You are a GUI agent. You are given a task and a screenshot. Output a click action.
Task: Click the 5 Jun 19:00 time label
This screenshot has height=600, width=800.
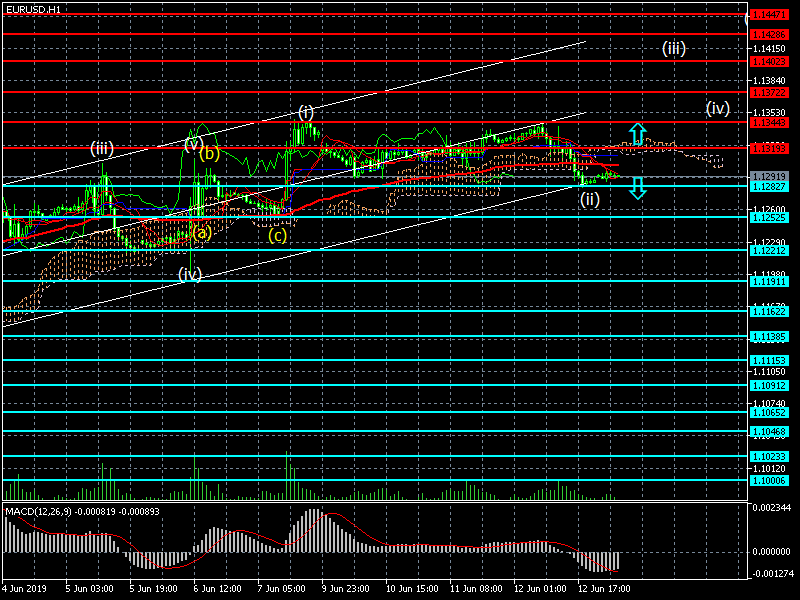point(154,589)
